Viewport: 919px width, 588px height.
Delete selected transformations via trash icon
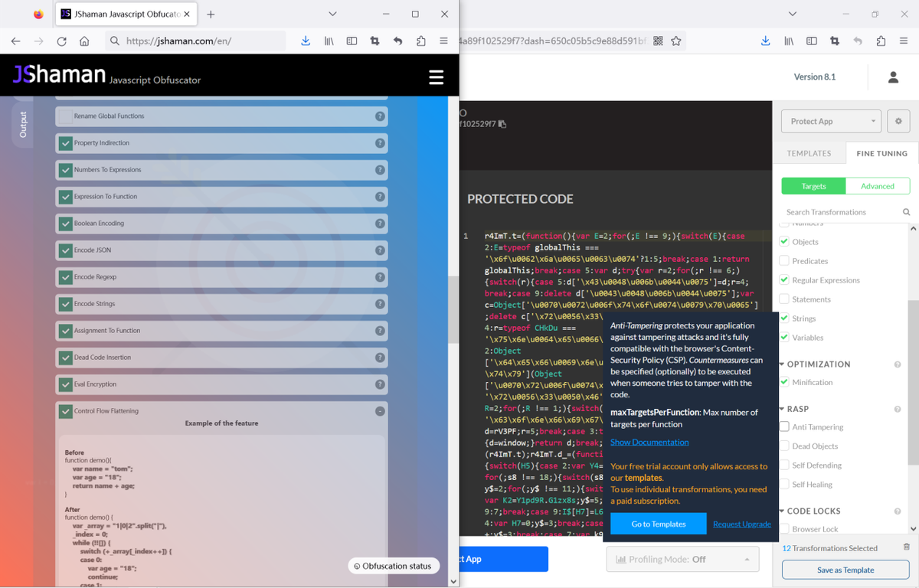point(908,547)
